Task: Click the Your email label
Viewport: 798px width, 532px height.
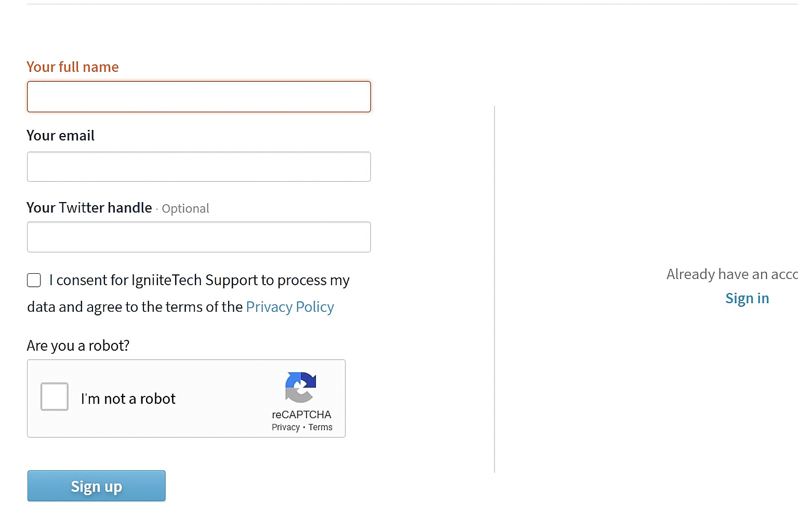Action: [x=61, y=136]
